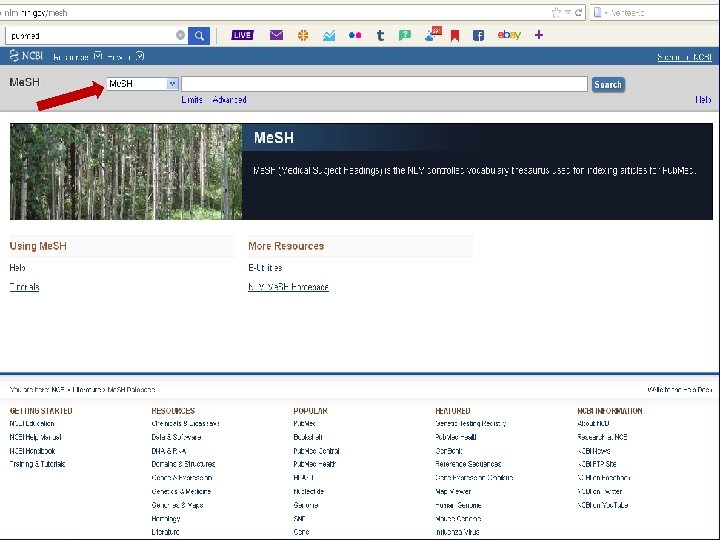Image resolution: width=720 pixels, height=540 pixels.
Task: Open Chemicals & Bioassays footer link
Action: 186,423
